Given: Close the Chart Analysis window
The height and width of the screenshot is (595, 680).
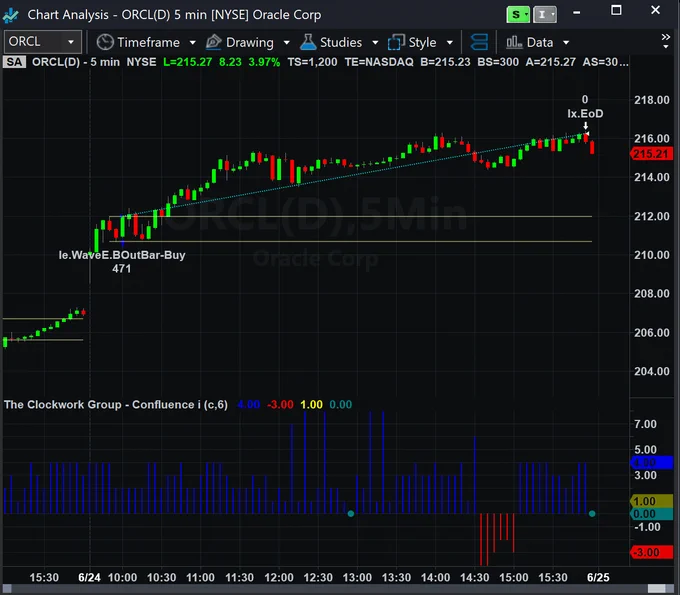Looking at the screenshot, I should coord(656,10).
